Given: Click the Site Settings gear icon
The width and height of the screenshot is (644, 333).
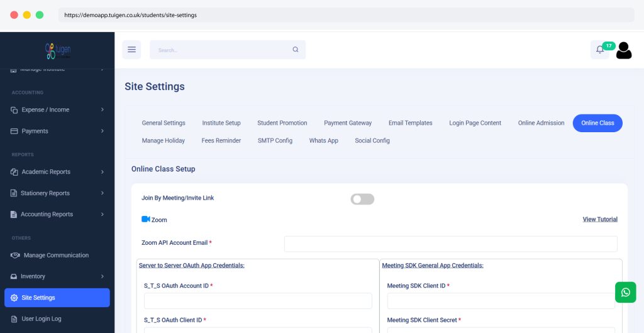Looking at the screenshot, I should [x=14, y=298].
